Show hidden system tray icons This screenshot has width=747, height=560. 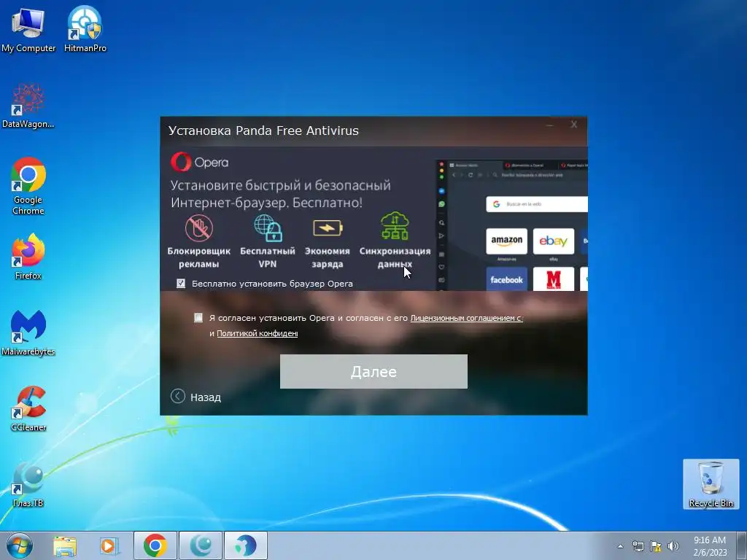(620, 546)
